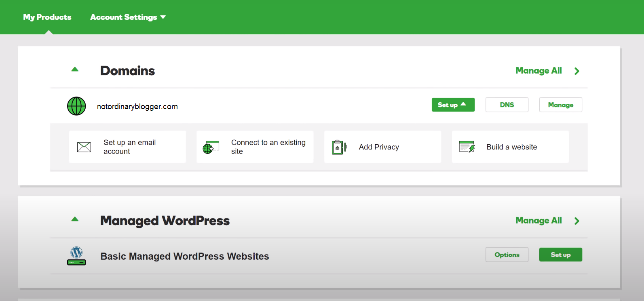The width and height of the screenshot is (644, 301).
Task: Collapse the Managed WordPress section triangle
Action: pos(75,219)
